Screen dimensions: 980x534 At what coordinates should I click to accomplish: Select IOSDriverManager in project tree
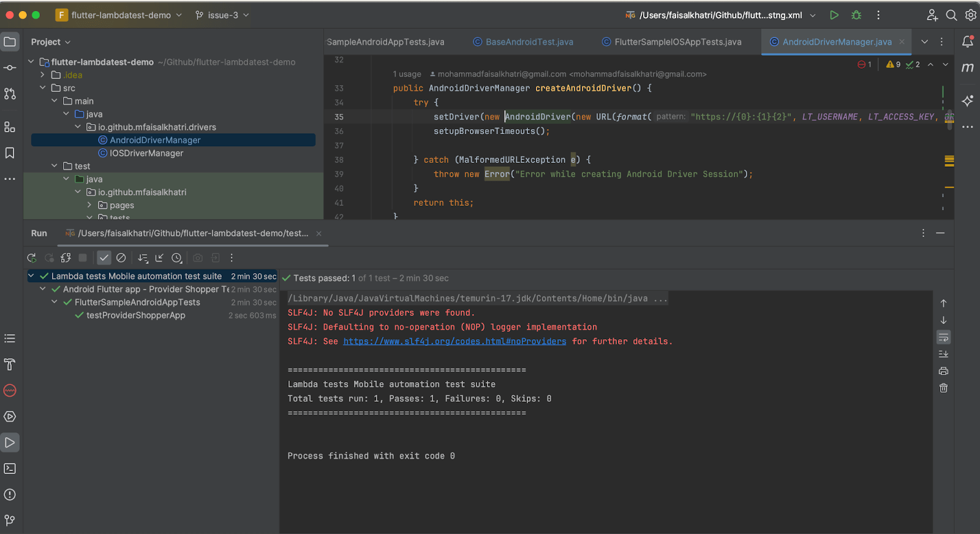146,153
